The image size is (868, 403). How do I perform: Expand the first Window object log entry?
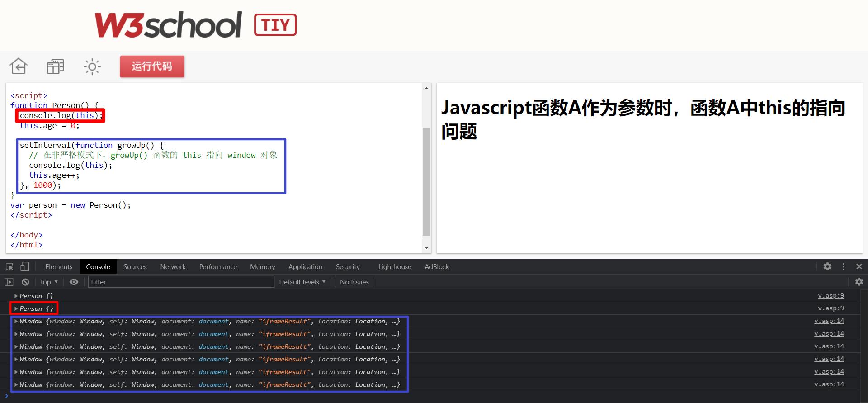tap(16, 321)
